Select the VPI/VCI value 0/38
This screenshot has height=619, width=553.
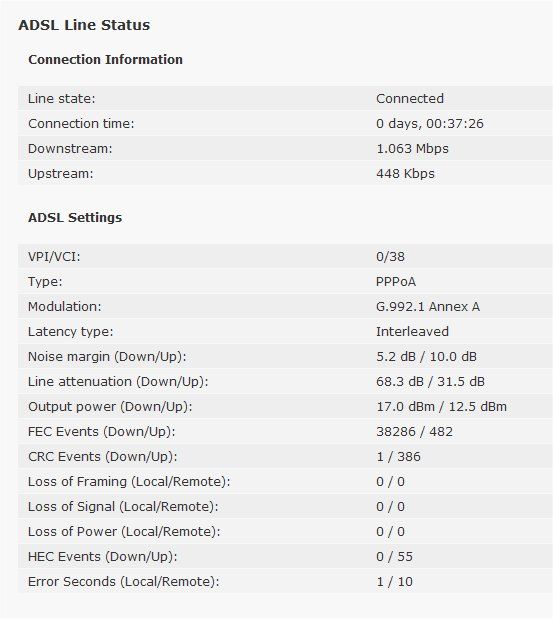[390, 257]
